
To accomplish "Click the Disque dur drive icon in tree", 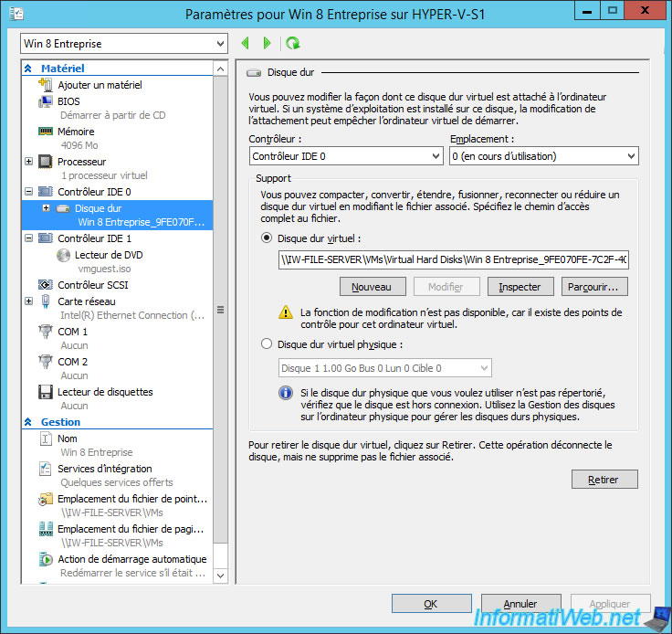I will pyautogui.click(x=63, y=209).
